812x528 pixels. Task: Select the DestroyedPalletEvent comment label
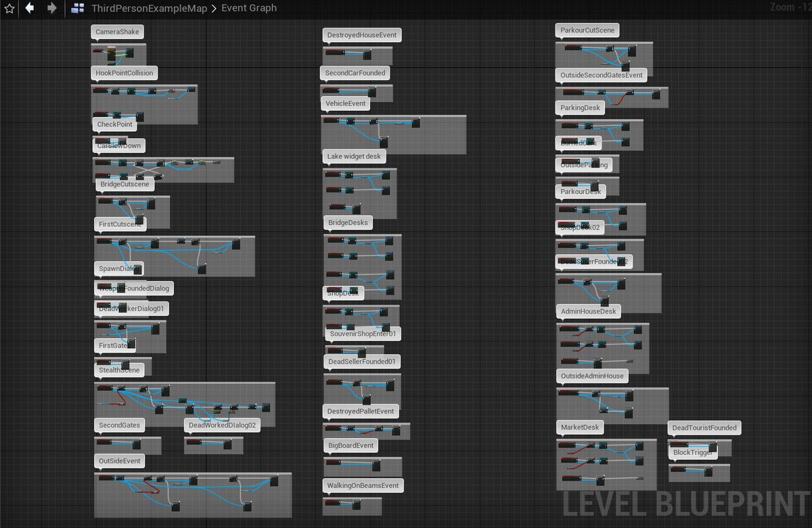361,411
